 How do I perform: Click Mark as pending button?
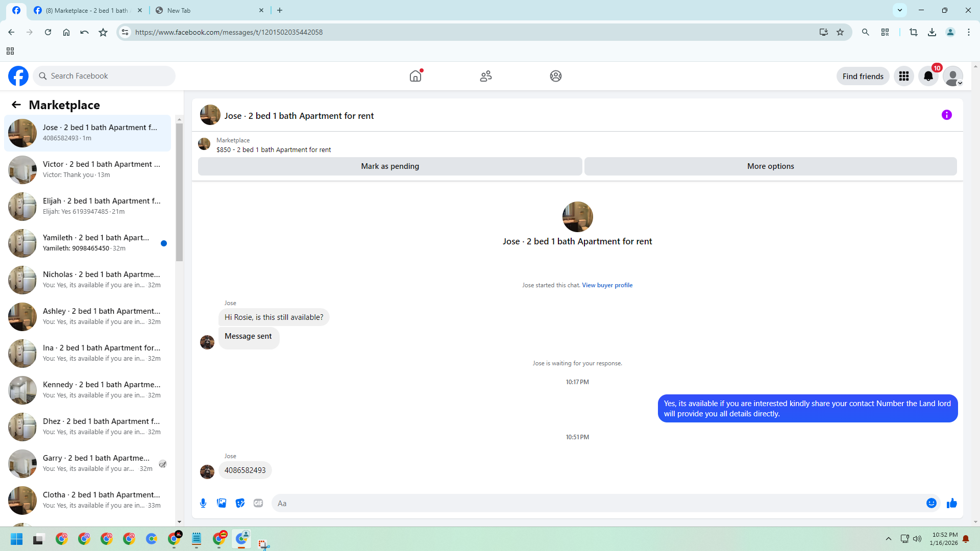[389, 166]
